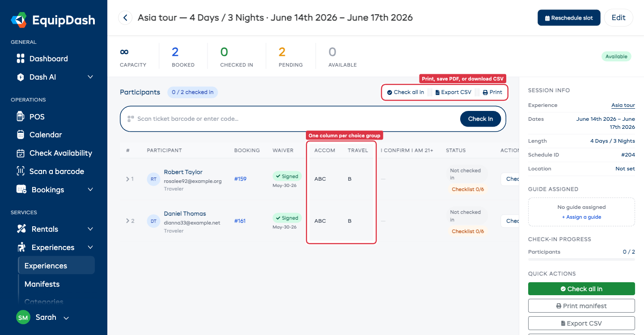Screen dimensions: 644x335
Task: Click the 0 / 2 checked in badge
Action: pos(193,92)
